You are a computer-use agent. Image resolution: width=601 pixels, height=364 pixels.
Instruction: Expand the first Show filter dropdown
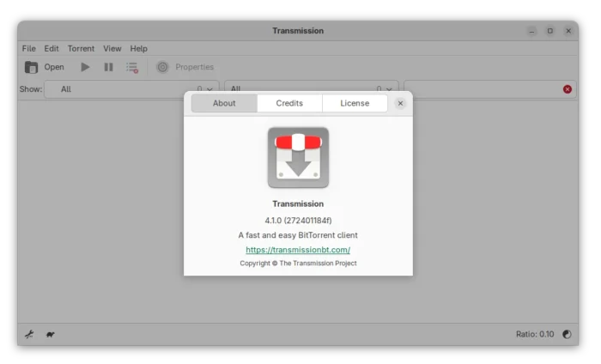point(131,89)
